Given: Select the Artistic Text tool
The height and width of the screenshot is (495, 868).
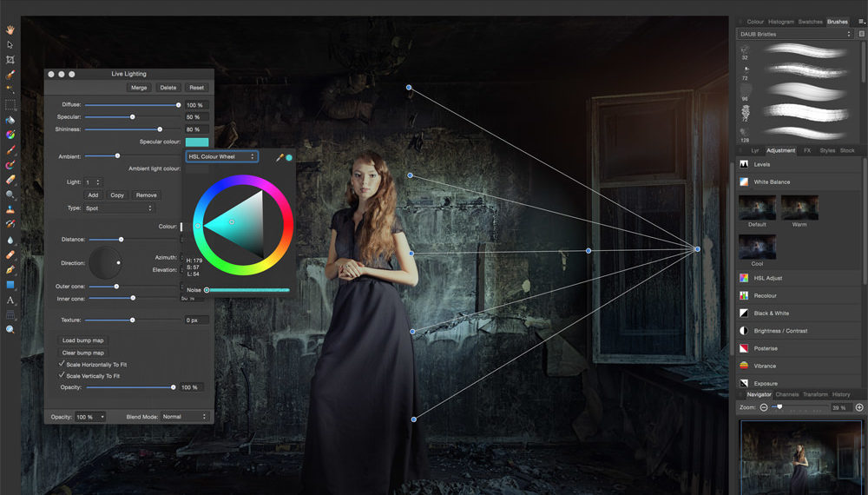Looking at the screenshot, I should point(10,300).
